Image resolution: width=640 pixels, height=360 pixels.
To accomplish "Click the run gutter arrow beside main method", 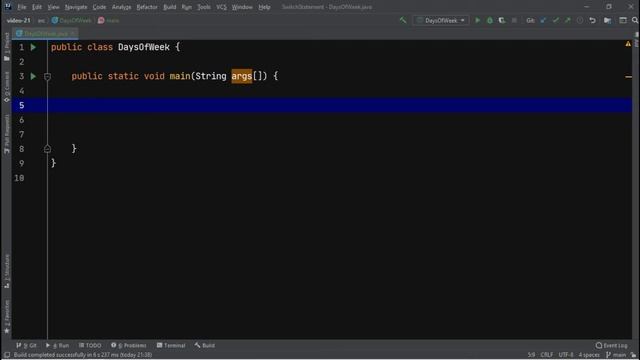I will click(x=33, y=76).
